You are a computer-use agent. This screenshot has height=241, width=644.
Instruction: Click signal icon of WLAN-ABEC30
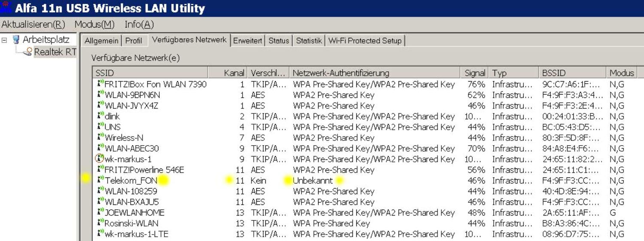(100, 148)
